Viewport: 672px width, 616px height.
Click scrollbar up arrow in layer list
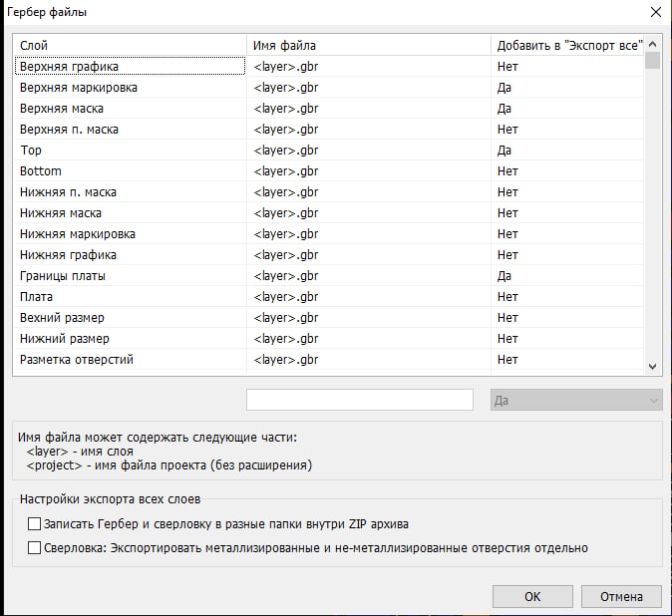click(x=652, y=44)
